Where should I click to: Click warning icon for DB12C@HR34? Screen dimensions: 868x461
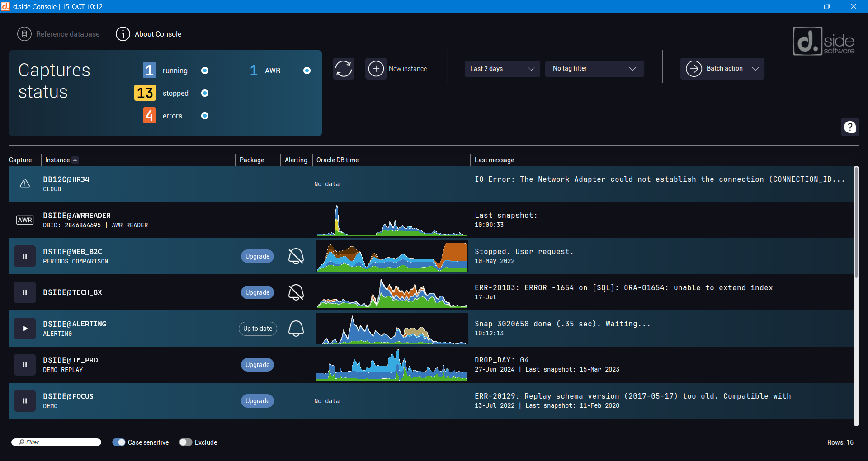click(x=25, y=183)
